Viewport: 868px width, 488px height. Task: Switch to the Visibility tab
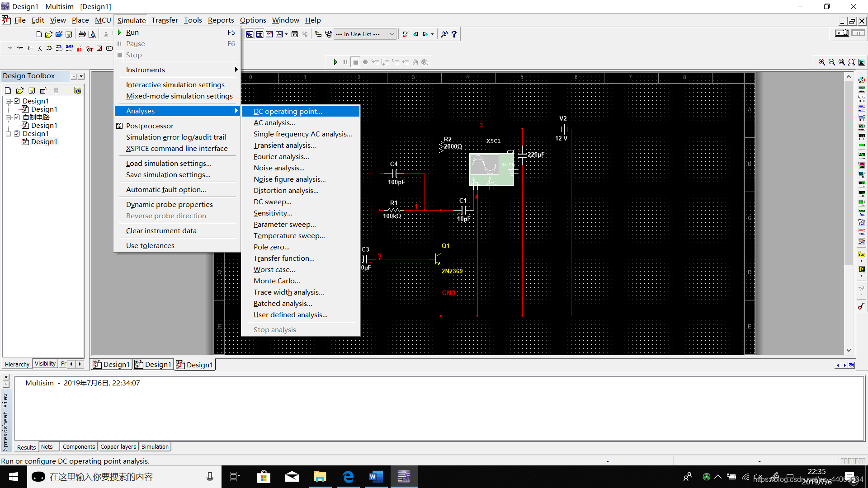(x=45, y=364)
